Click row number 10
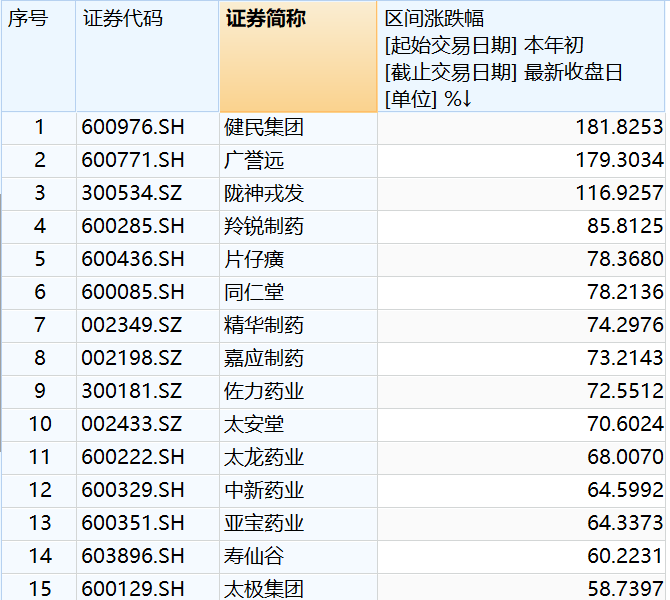Viewport: 670px width, 600px height. point(40,424)
